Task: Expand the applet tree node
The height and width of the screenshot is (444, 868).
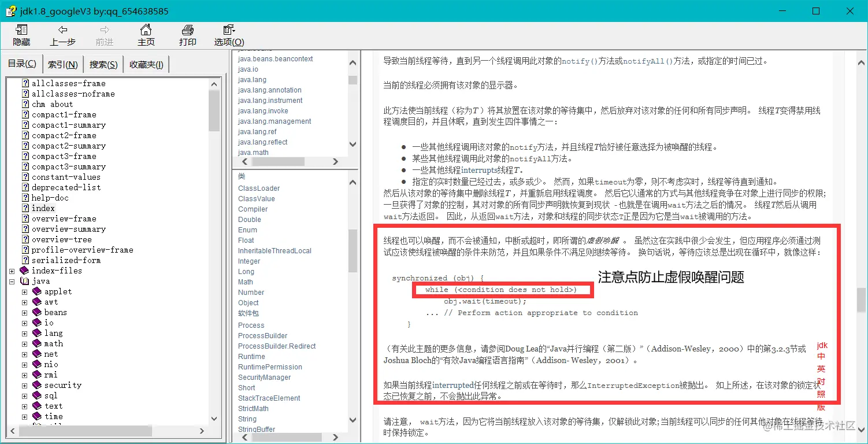Action: [x=25, y=292]
